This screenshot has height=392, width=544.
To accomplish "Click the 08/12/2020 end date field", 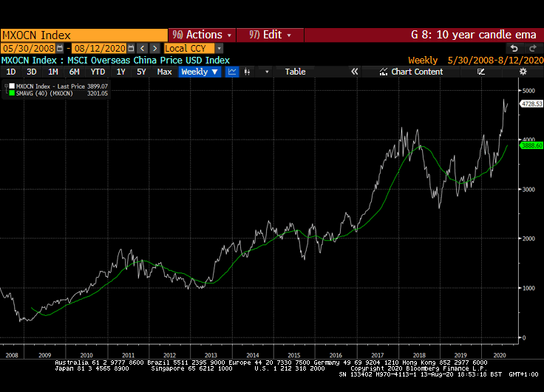I will [100, 48].
